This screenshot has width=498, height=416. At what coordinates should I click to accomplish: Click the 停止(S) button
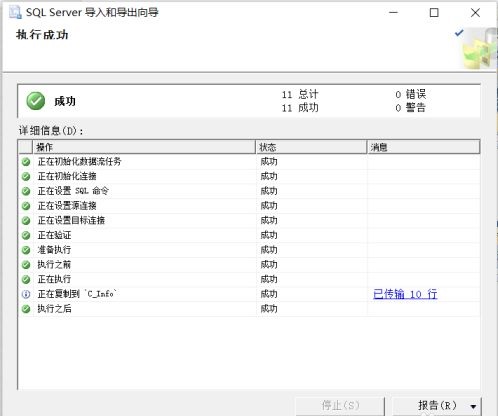pos(340,406)
